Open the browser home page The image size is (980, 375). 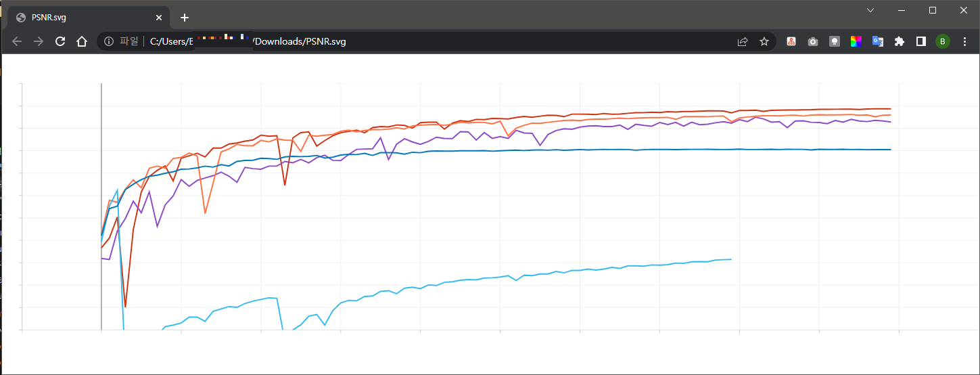point(82,41)
